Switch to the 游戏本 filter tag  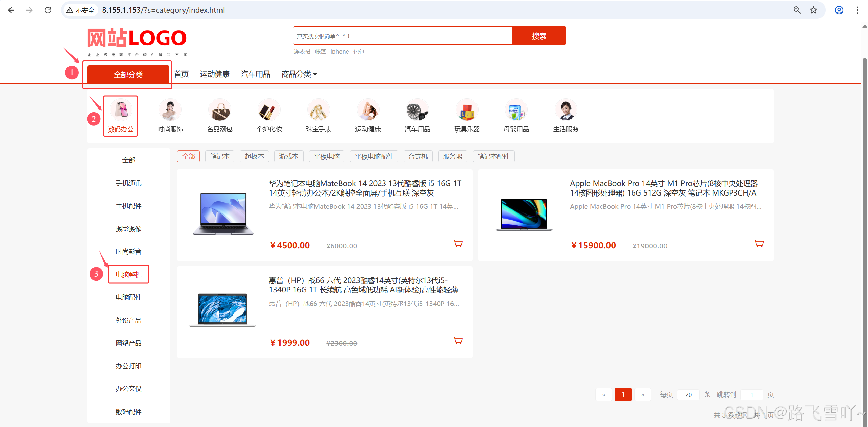(289, 156)
